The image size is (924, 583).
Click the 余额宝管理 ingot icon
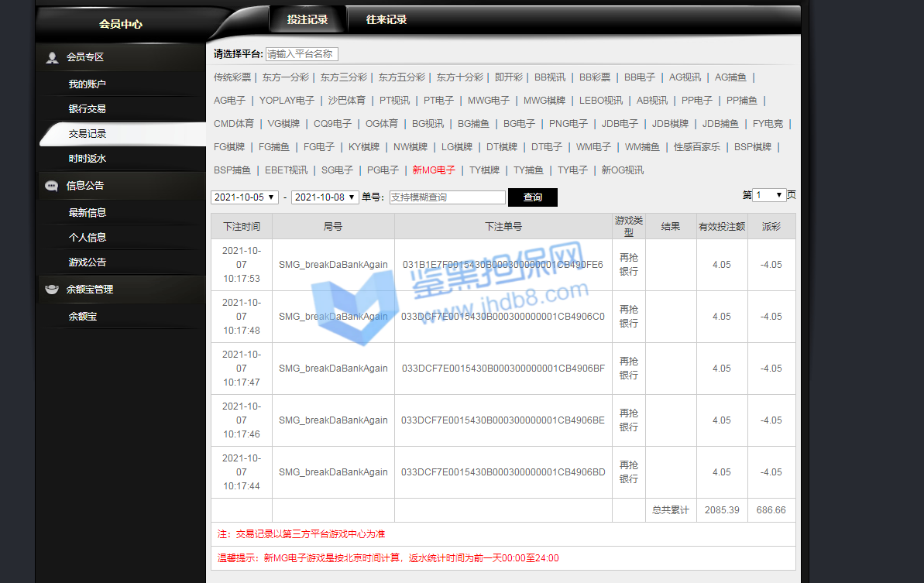52,290
